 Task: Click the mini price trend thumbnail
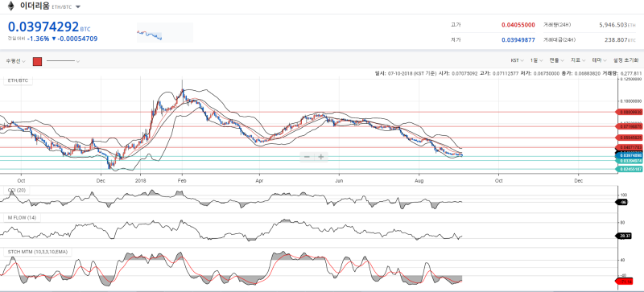(165, 32)
